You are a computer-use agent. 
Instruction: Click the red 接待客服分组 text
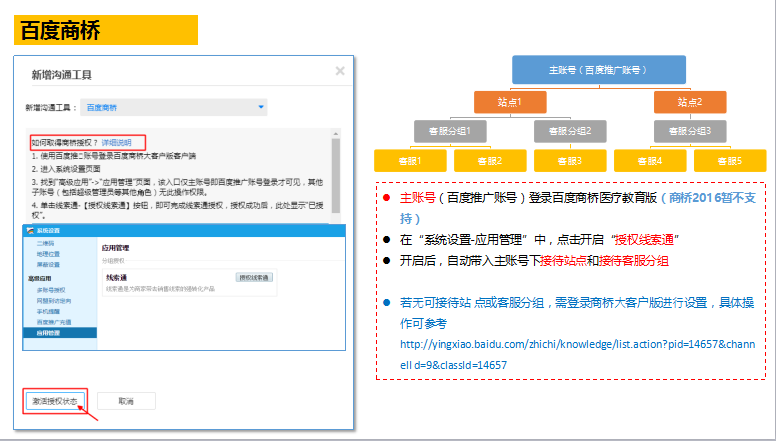pos(634,261)
